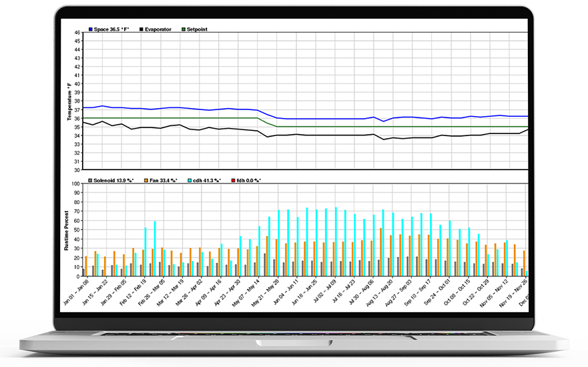
Task: Click the 'Feb 26 – Mar 05' date label
Action: pos(152,292)
